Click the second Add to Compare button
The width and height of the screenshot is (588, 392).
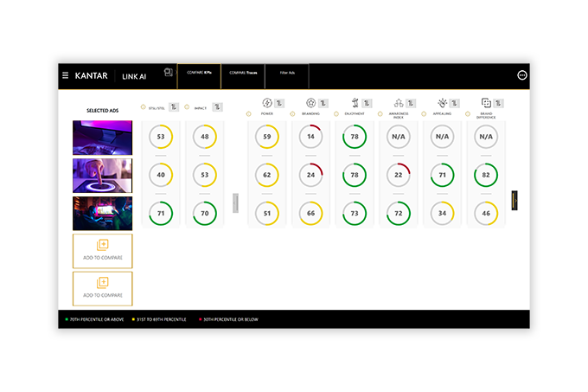(103, 287)
